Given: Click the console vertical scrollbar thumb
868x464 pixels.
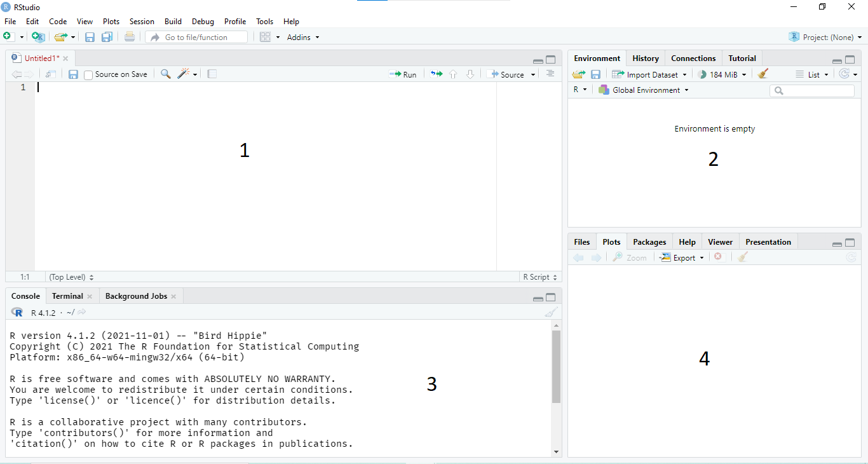Looking at the screenshot, I should click(556, 367).
